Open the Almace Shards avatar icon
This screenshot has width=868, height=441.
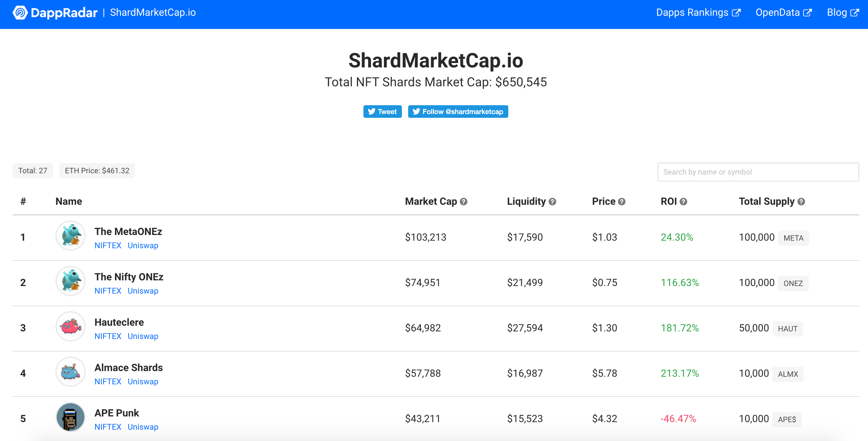71,372
